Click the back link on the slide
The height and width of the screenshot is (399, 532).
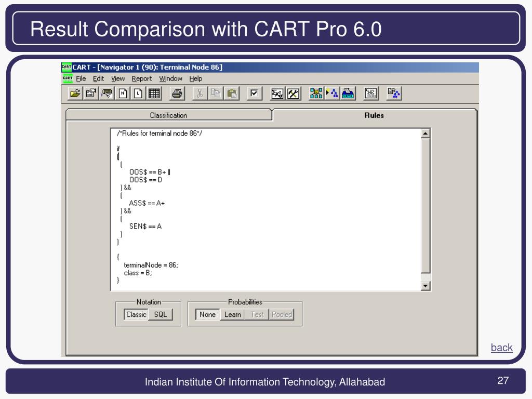pos(501,348)
